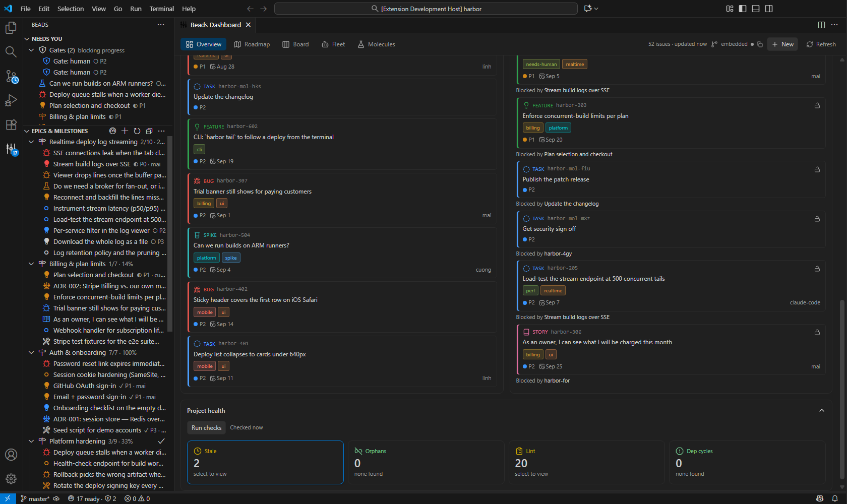Open the BEADS panel more actions ellipsis
The height and width of the screenshot is (504, 847).
161,25
